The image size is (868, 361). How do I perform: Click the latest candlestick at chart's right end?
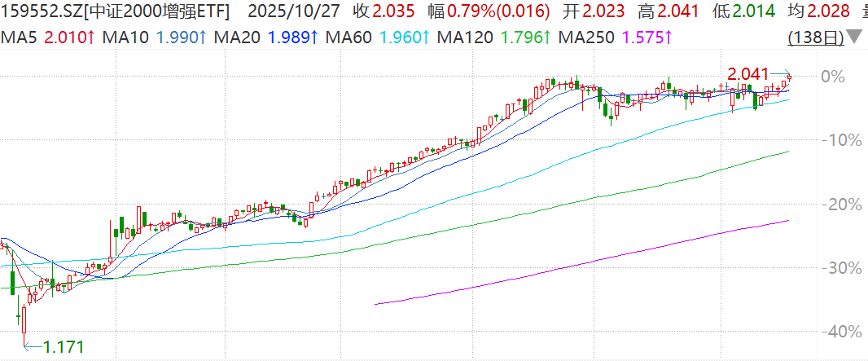[789, 78]
